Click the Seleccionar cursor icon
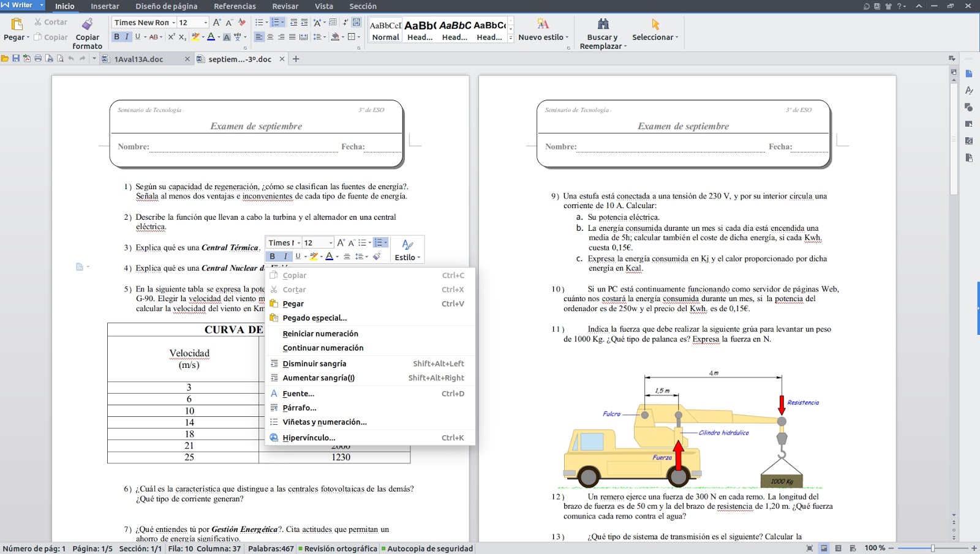980x554 pixels. pos(655,24)
